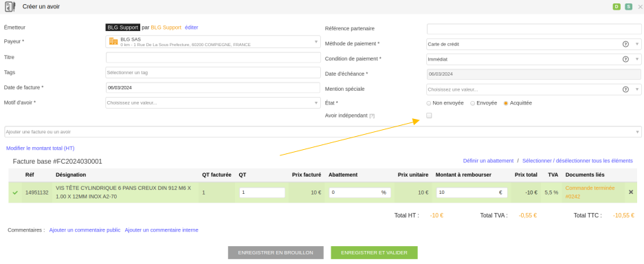644x264 pixels.
Task: Click help icon for Condition de paiement
Action: click(x=625, y=59)
